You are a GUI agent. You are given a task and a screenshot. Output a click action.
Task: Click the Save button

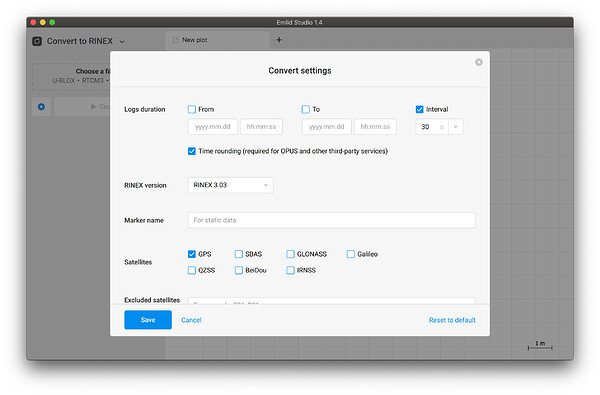point(148,320)
